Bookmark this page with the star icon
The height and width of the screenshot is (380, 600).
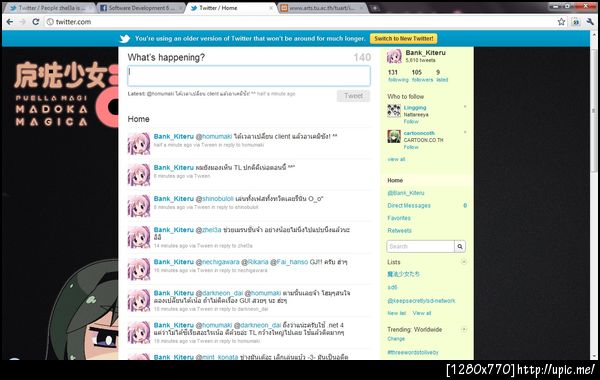coord(561,22)
